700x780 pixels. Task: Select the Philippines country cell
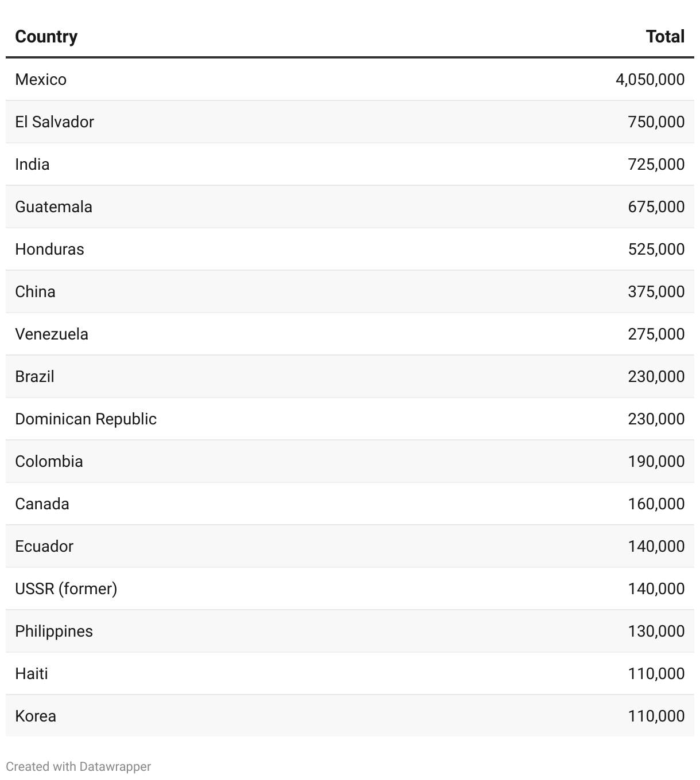click(54, 631)
